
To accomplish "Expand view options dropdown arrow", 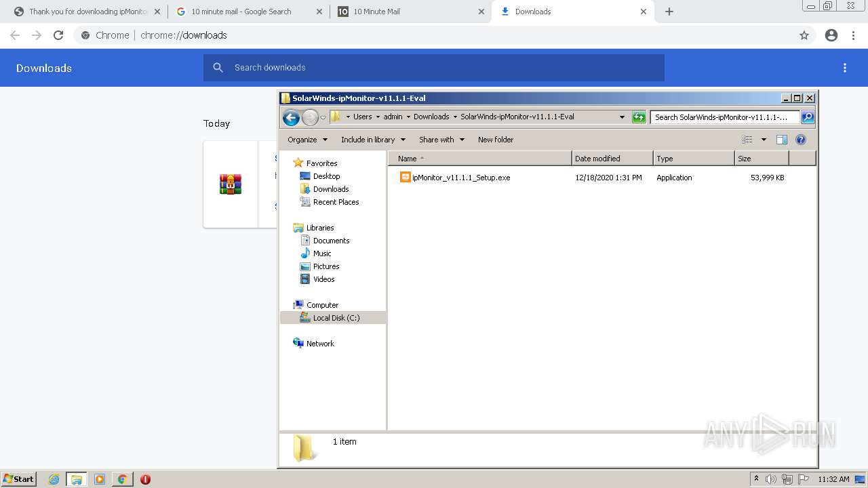I will (x=764, y=140).
